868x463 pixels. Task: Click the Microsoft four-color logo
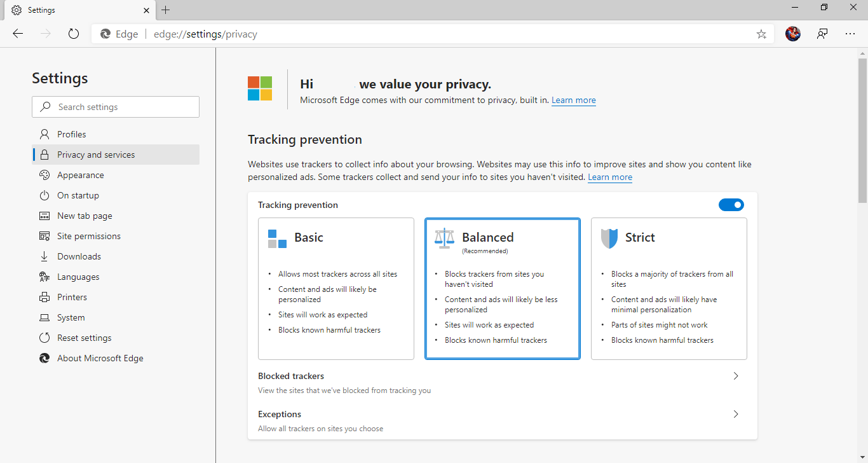coord(260,88)
